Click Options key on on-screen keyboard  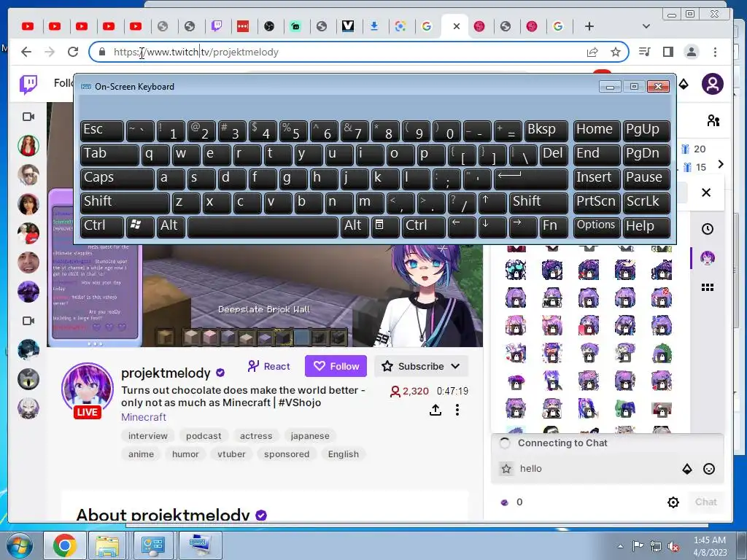[x=597, y=226]
